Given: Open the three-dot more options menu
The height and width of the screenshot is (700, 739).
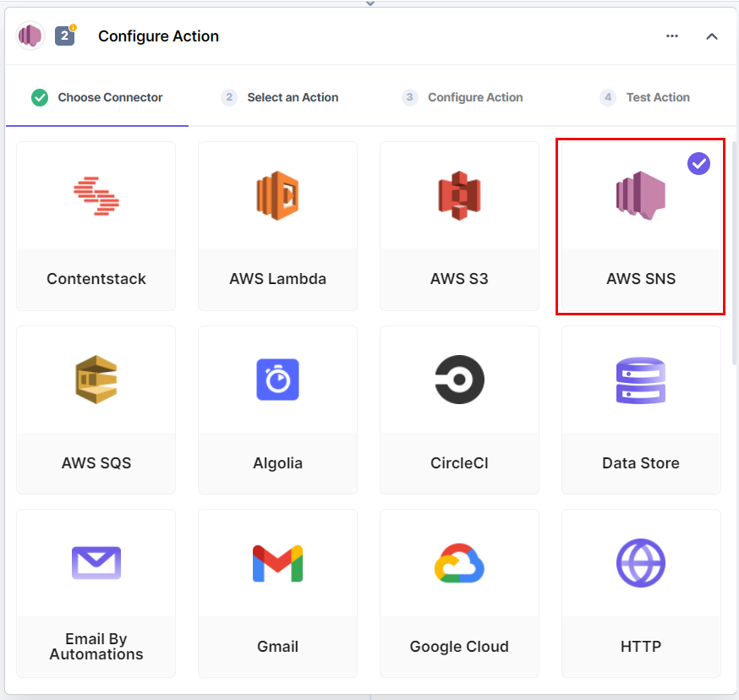Looking at the screenshot, I should [x=672, y=36].
